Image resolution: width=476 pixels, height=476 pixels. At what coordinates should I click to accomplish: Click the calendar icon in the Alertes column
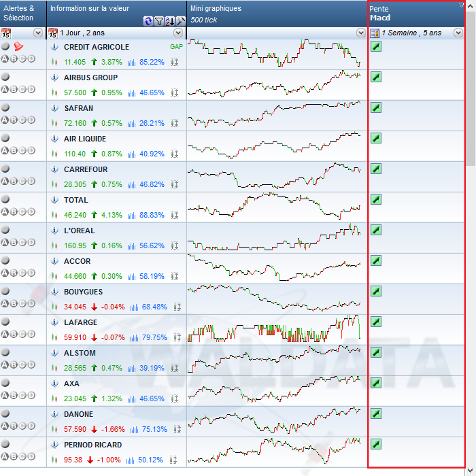pos(5,33)
